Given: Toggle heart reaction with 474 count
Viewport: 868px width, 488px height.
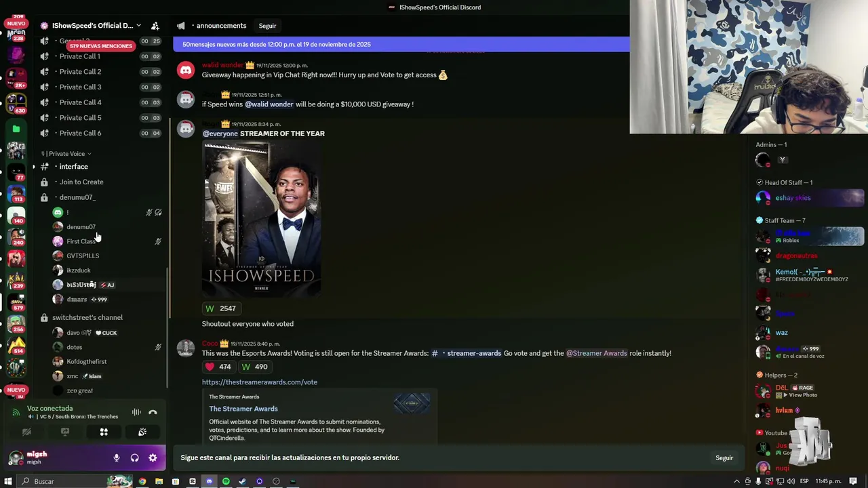Looking at the screenshot, I should pos(218,367).
